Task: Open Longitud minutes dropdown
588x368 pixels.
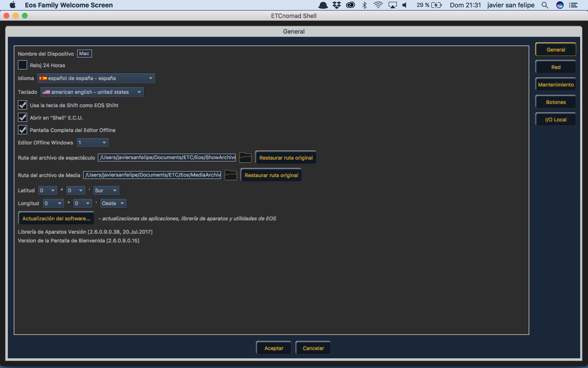Action: tap(83, 203)
